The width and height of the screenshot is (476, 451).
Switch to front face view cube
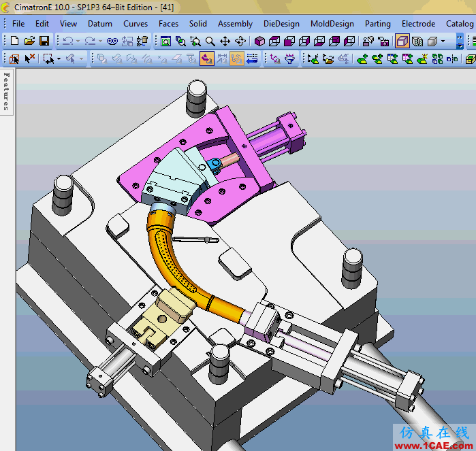click(289, 41)
